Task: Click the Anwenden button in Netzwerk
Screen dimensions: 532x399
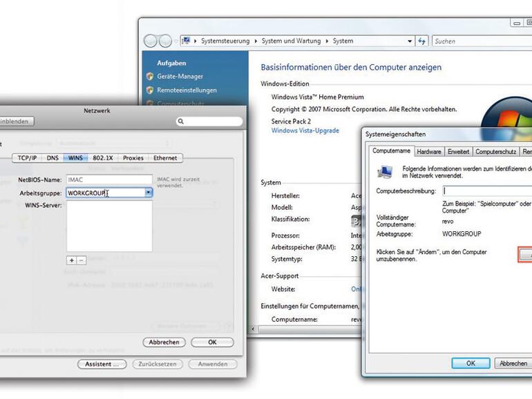Action: point(213,364)
